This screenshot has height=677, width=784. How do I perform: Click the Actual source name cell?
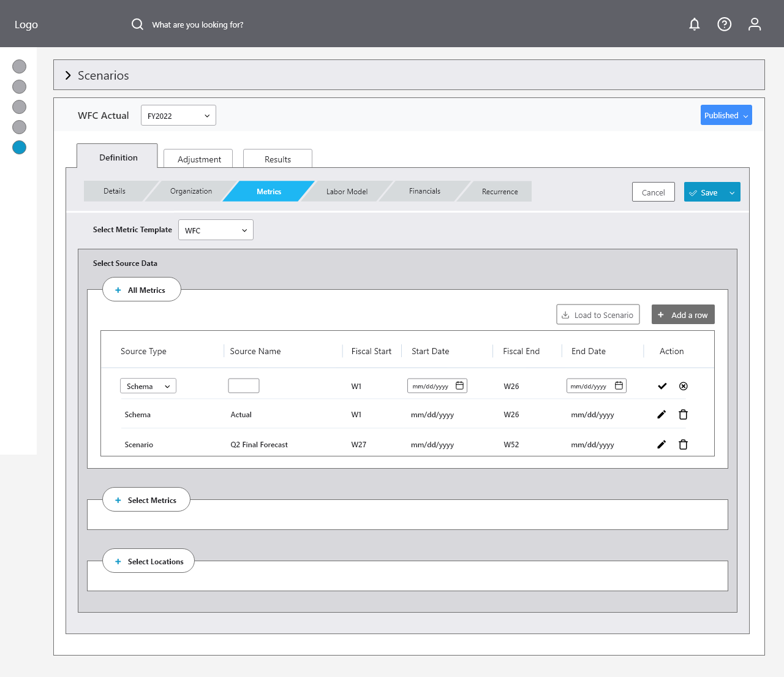tap(241, 415)
